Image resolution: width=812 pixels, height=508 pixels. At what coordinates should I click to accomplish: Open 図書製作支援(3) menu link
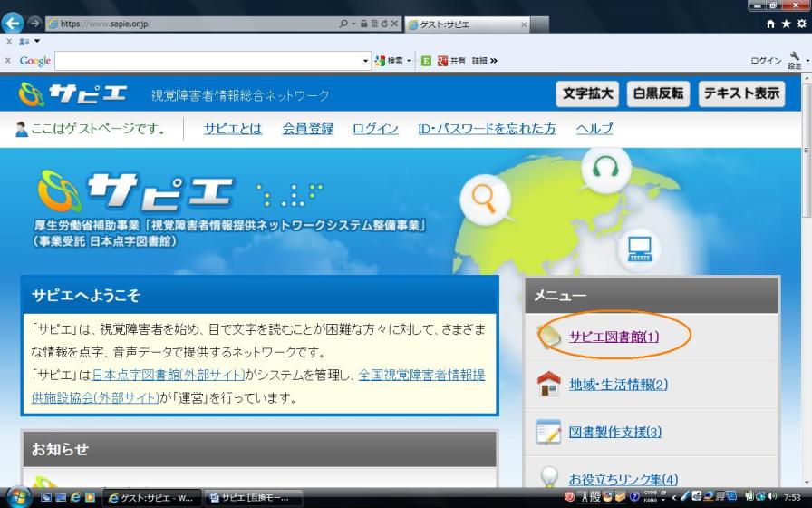point(615,432)
